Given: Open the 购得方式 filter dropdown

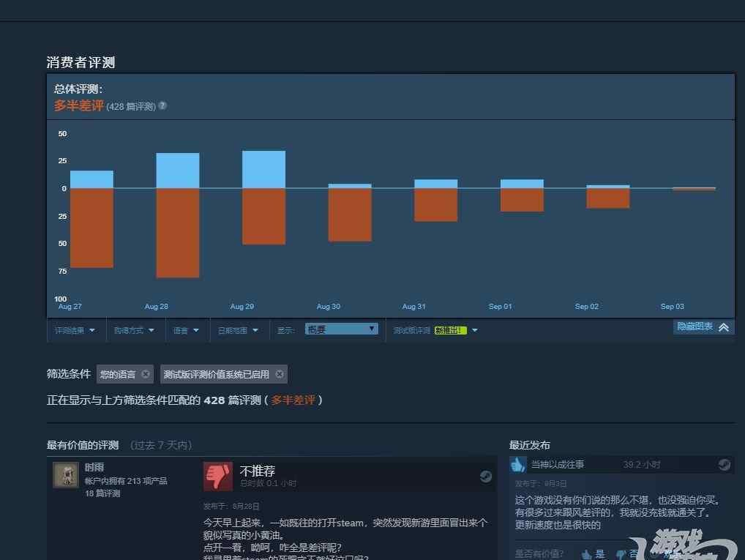Looking at the screenshot, I should click(134, 330).
